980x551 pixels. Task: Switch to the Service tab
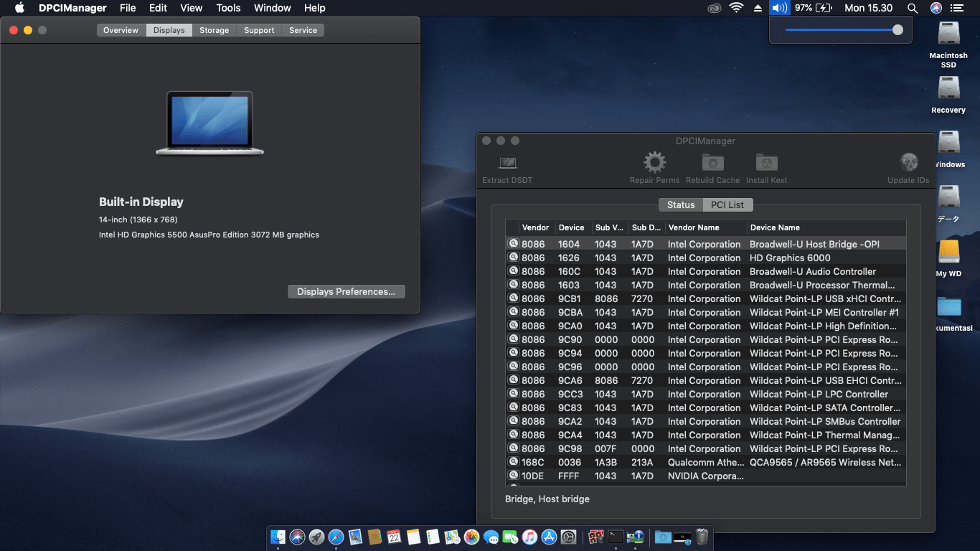(303, 30)
